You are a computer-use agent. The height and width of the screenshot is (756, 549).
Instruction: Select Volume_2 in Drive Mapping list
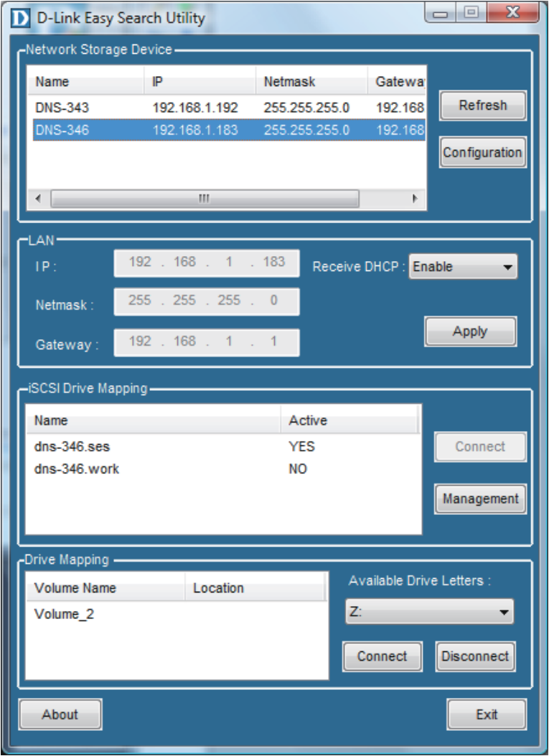(64, 614)
